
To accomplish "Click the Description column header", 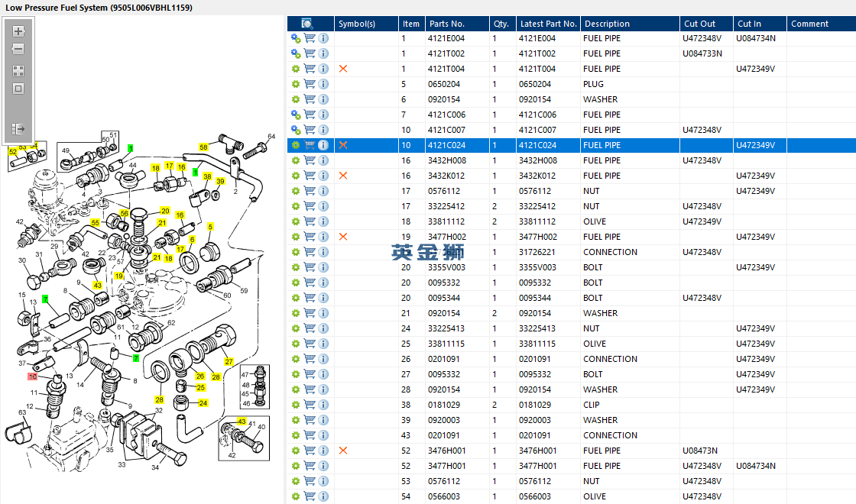I will click(x=630, y=24).
